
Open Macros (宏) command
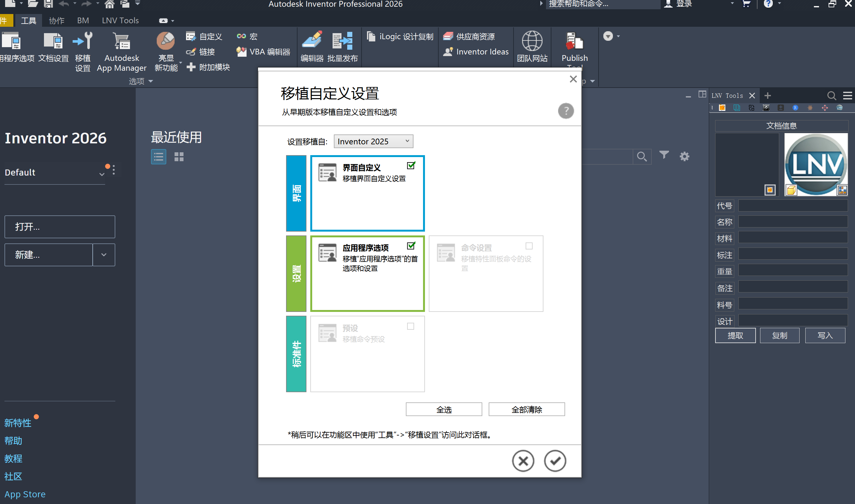pyautogui.click(x=247, y=36)
